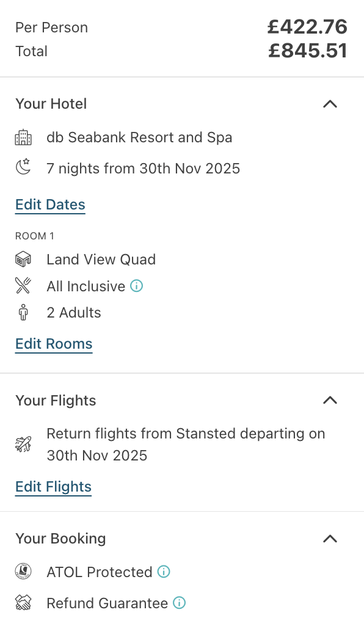Collapse the Your Hotel section

pyautogui.click(x=330, y=104)
